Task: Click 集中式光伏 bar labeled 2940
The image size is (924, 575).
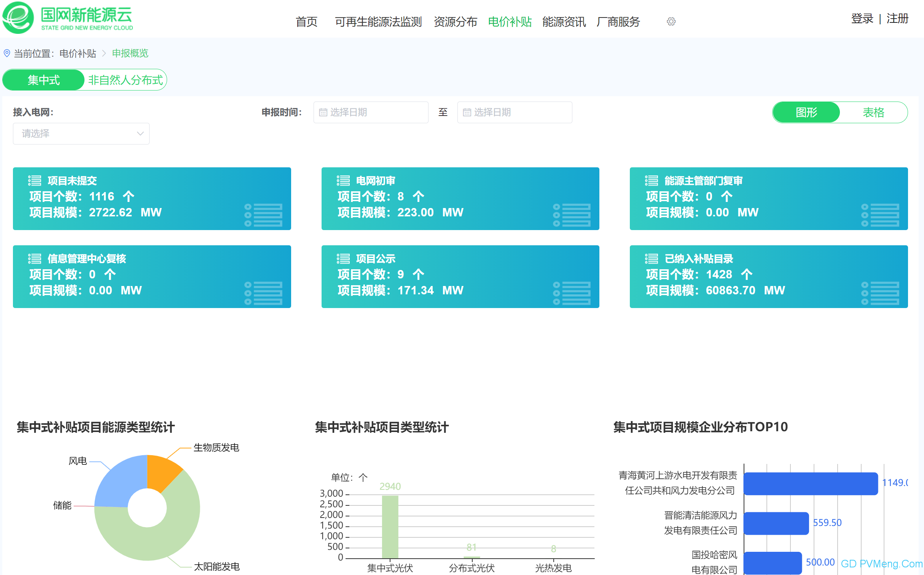Action: [x=390, y=527]
